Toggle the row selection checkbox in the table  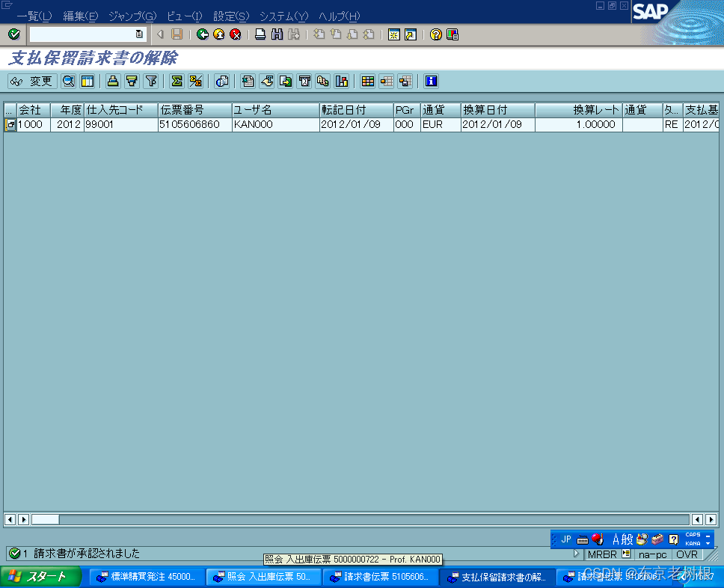coord(10,124)
